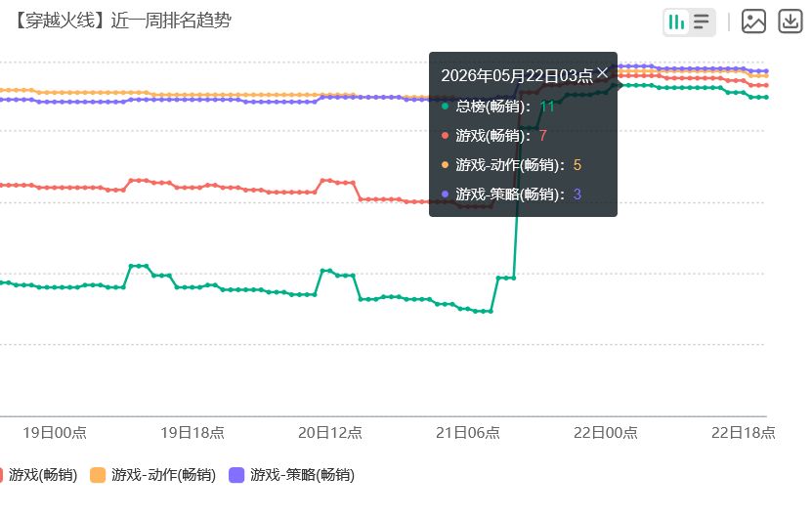Toggle 游戏(畅销) legend series
Viewport: 812px width, 518px height.
coord(39,475)
